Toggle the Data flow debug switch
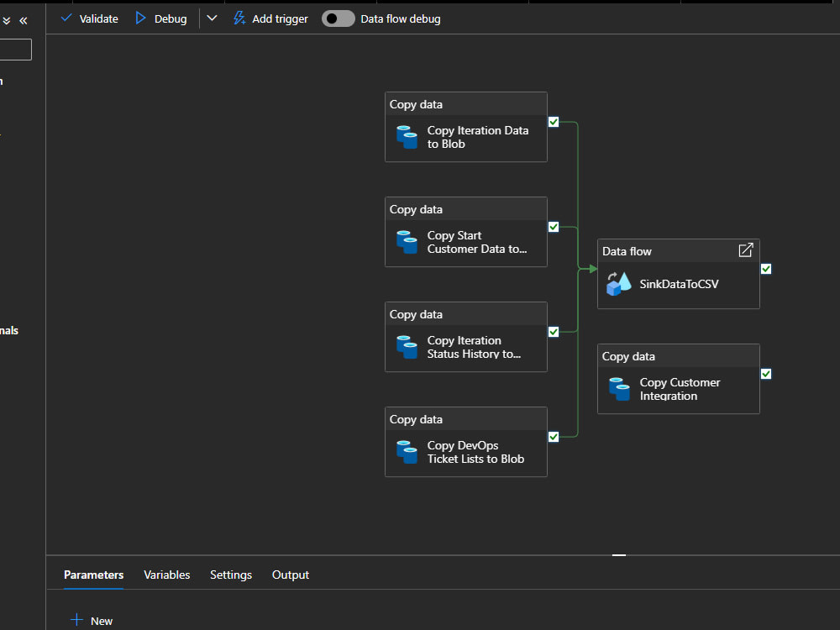The height and width of the screenshot is (630, 840). click(x=338, y=18)
